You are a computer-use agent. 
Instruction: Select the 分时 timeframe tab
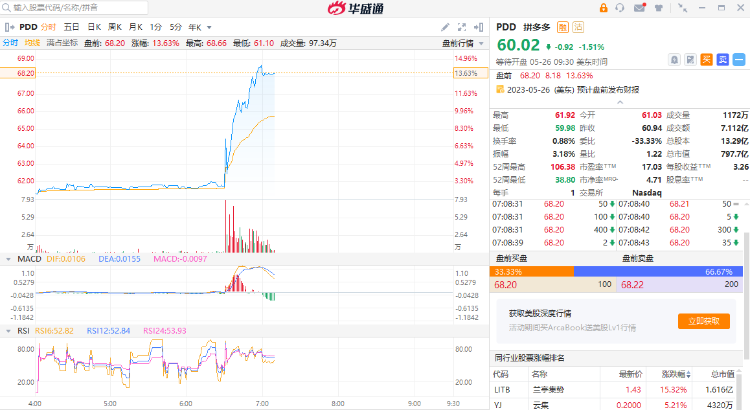tap(48, 27)
